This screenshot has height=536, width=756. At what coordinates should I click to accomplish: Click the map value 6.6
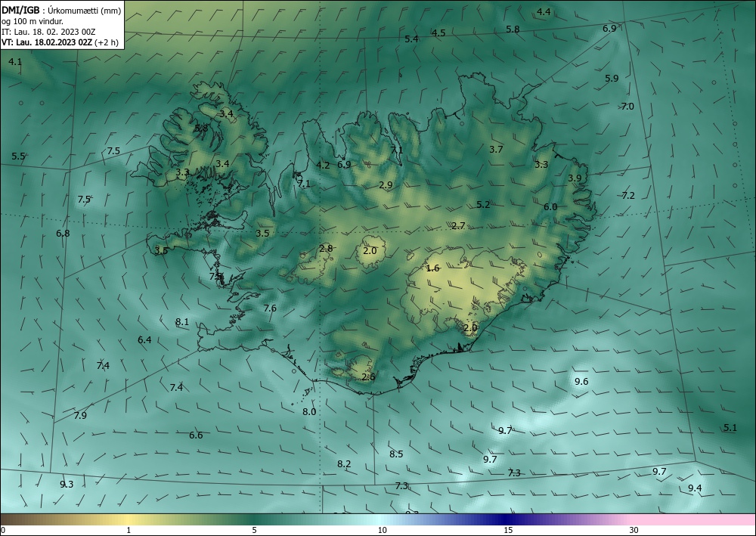[x=196, y=435]
